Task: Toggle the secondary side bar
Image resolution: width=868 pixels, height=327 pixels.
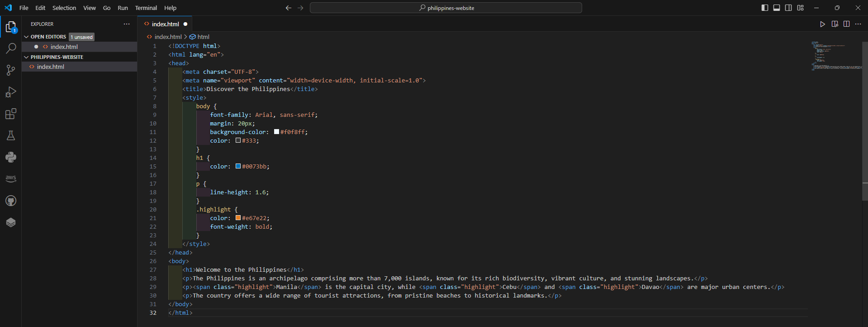Action: coord(788,8)
